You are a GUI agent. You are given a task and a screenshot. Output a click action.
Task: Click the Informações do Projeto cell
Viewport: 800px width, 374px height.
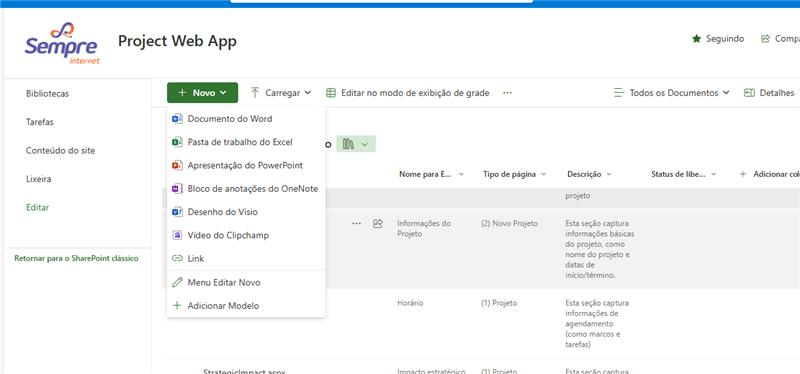[x=424, y=229]
